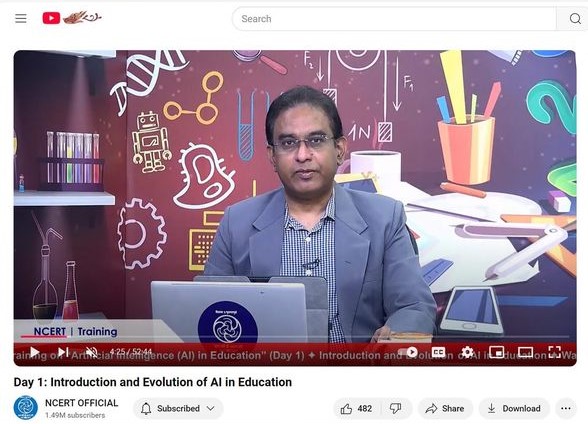Open more actions three-dot menu

[x=566, y=408]
